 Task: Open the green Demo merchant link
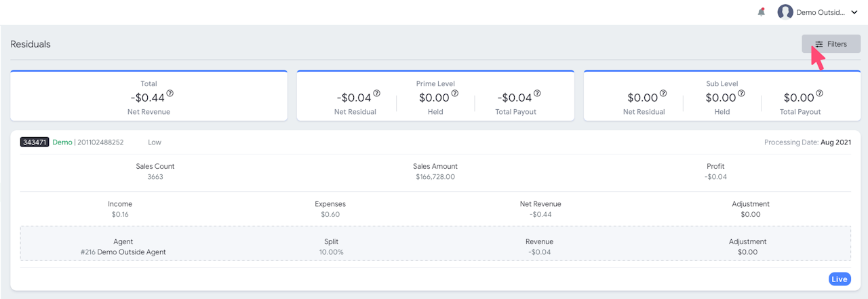click(62, 142)
